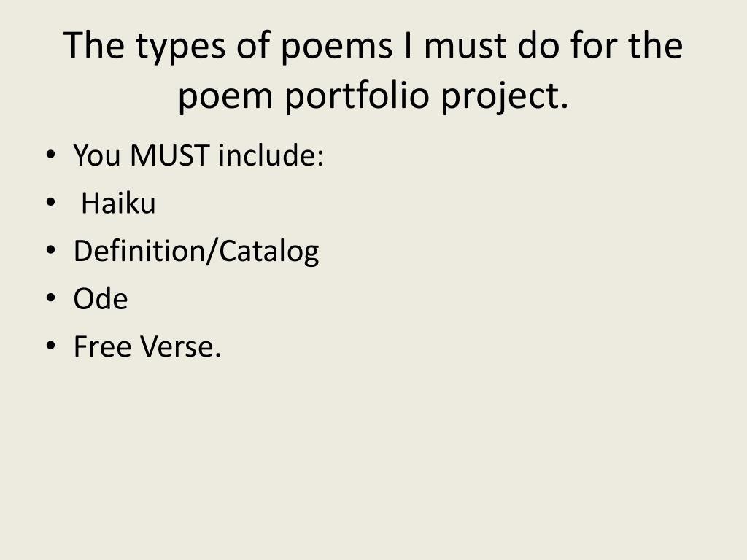Click the "Ode" bullet text
Viewport: 747px width, 560px height.
pos(101,298)
